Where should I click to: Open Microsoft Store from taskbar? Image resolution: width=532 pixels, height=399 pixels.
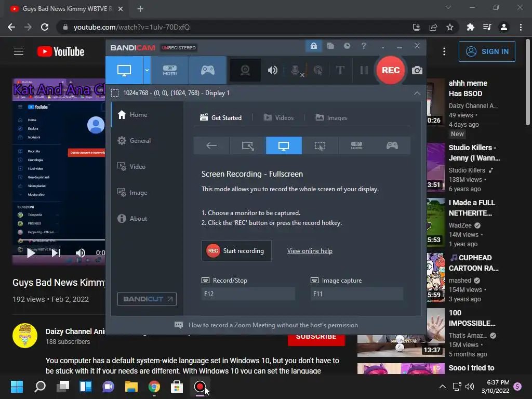(x=177, y=387)
